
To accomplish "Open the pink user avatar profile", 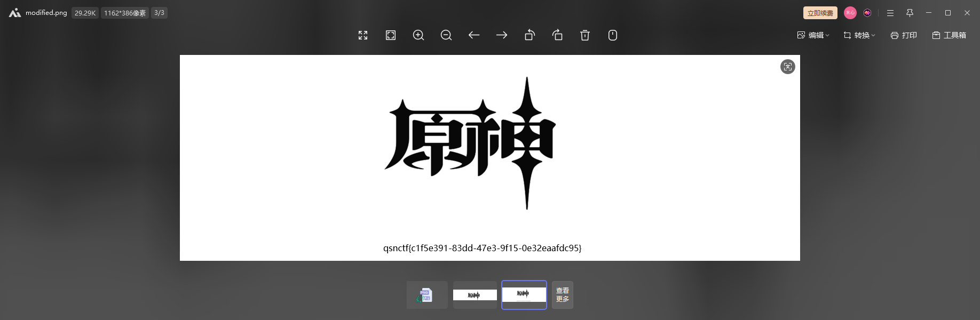I will [850, 13].
